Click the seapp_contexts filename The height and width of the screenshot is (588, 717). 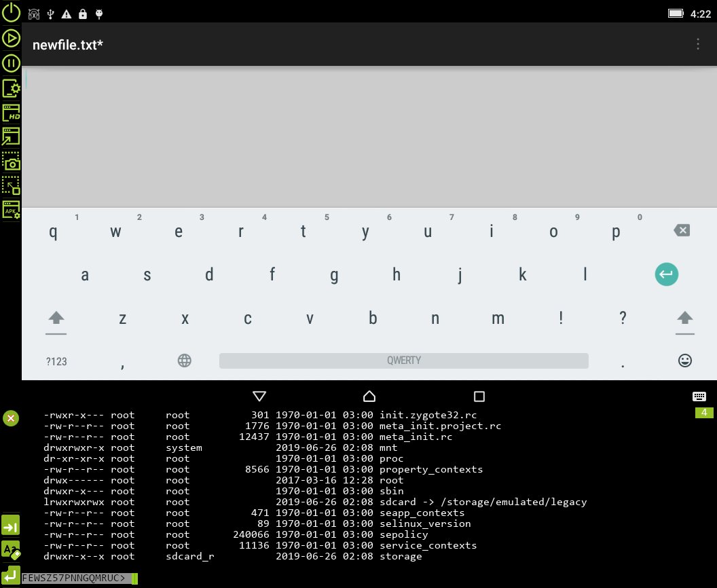[x=422, y=513]
